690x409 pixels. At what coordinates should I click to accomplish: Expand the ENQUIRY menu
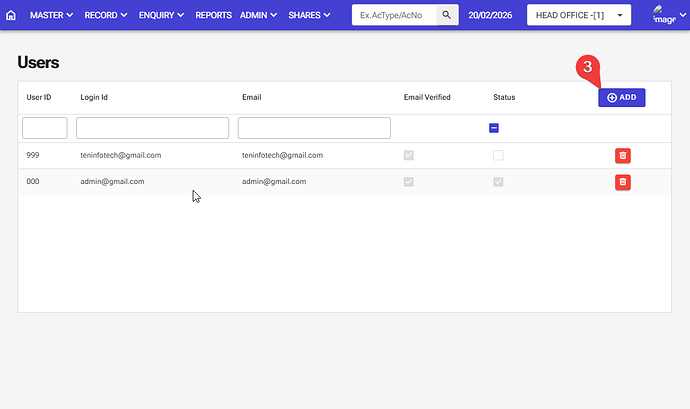tap(161, 16)
